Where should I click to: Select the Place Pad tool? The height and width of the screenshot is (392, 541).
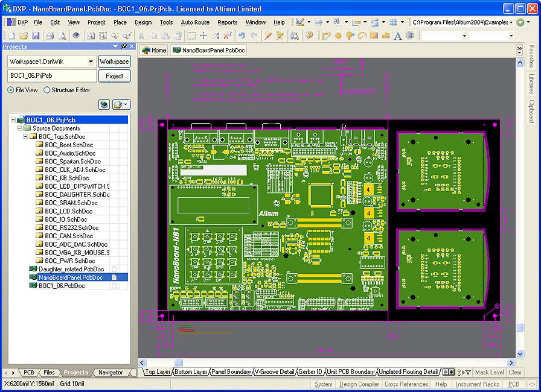pos(338,36)
